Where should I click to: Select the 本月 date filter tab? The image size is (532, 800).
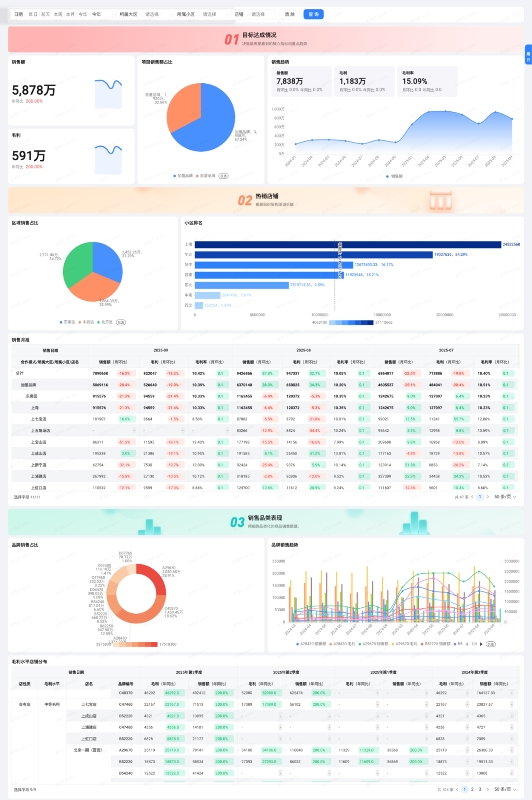[x=70, y=14]
